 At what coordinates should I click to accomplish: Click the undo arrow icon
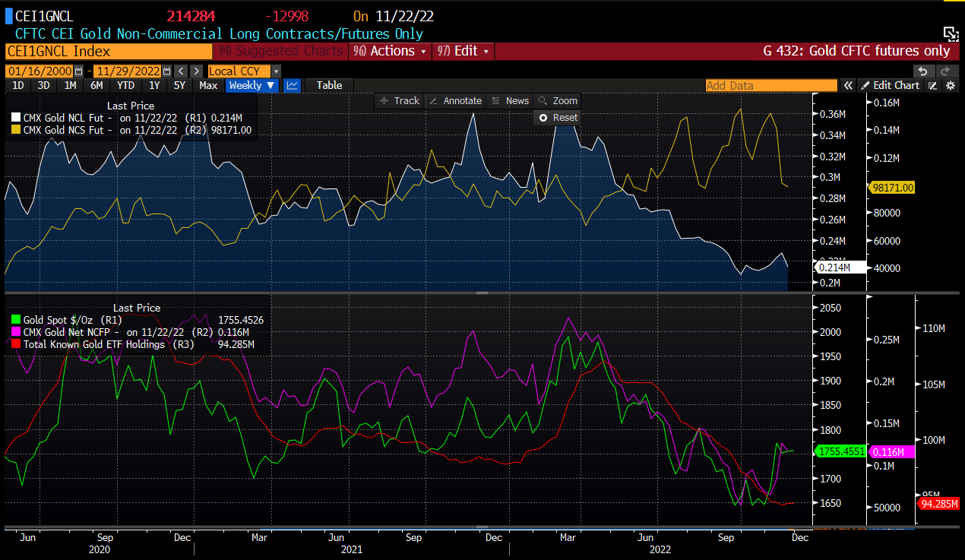922,71
